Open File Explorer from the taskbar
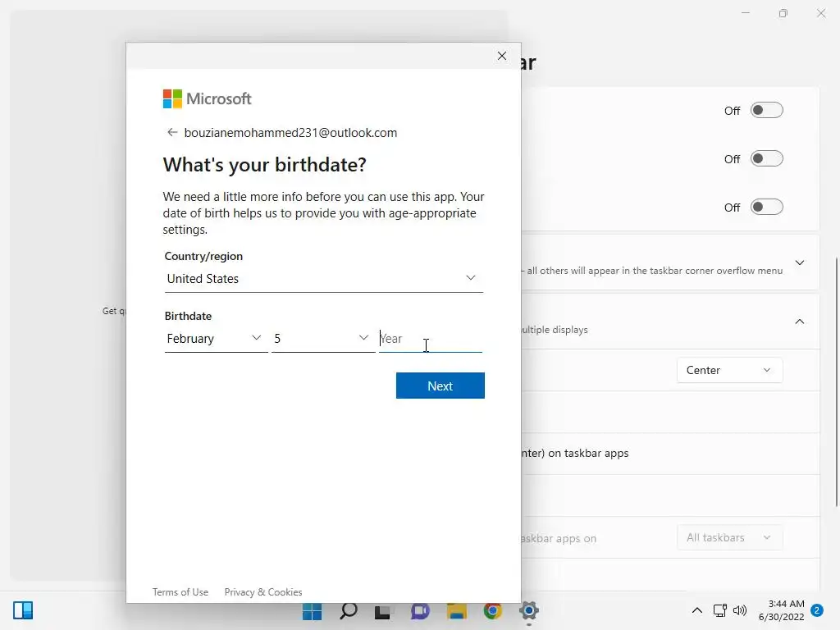Screen dimensions: 840x630 click(456, 610)
